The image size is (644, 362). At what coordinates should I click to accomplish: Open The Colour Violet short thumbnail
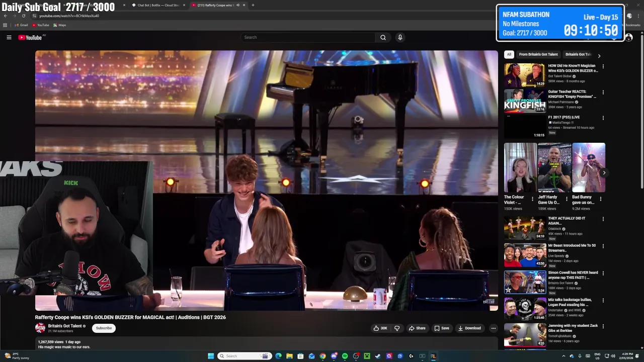point(520,167)
